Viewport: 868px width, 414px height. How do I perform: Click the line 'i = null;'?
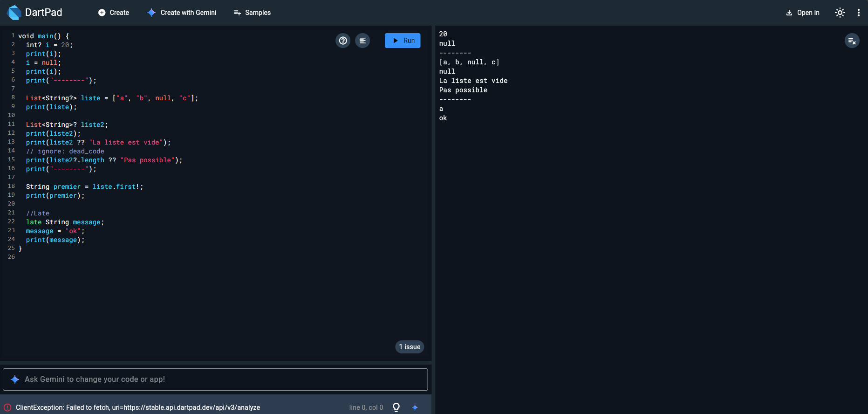point(43,62)
